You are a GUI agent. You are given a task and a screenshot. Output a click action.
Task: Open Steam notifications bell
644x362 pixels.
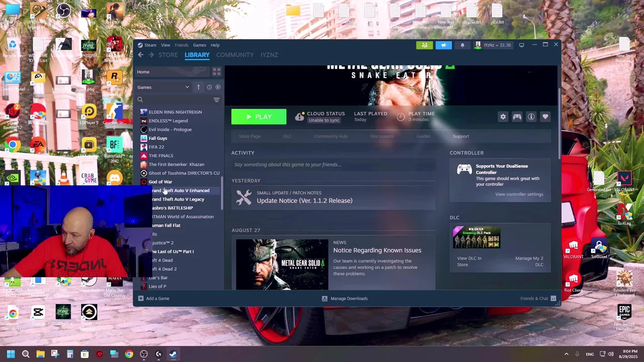(x=462, y=45)
